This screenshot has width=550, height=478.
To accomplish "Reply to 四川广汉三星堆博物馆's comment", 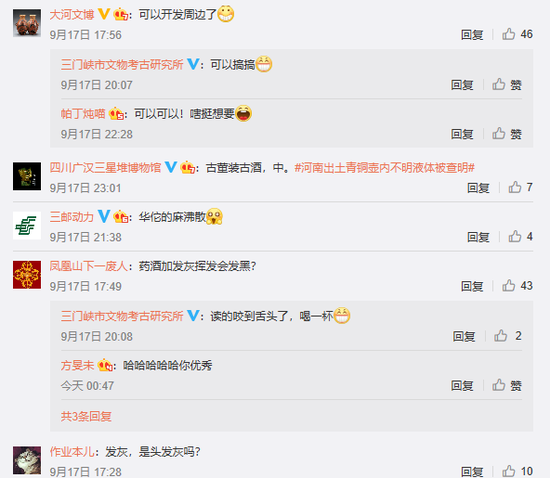I will click(478, 188).
